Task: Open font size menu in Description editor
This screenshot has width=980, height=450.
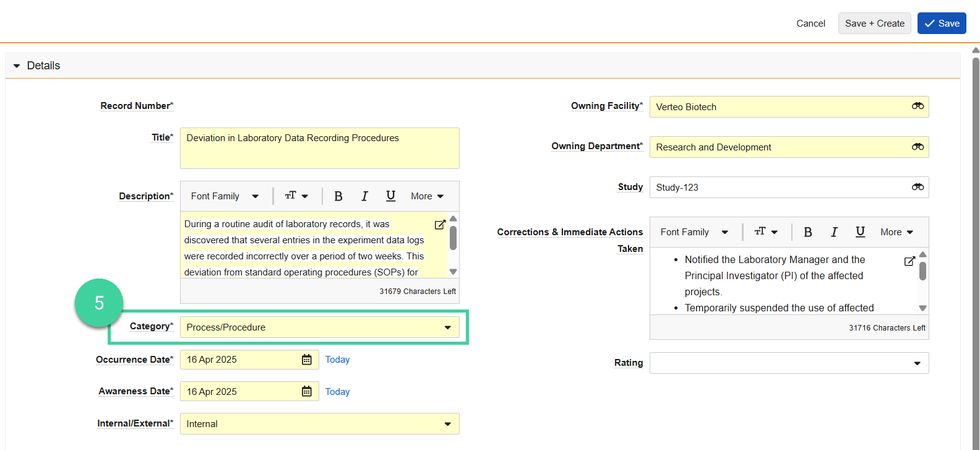Action: 296,196
